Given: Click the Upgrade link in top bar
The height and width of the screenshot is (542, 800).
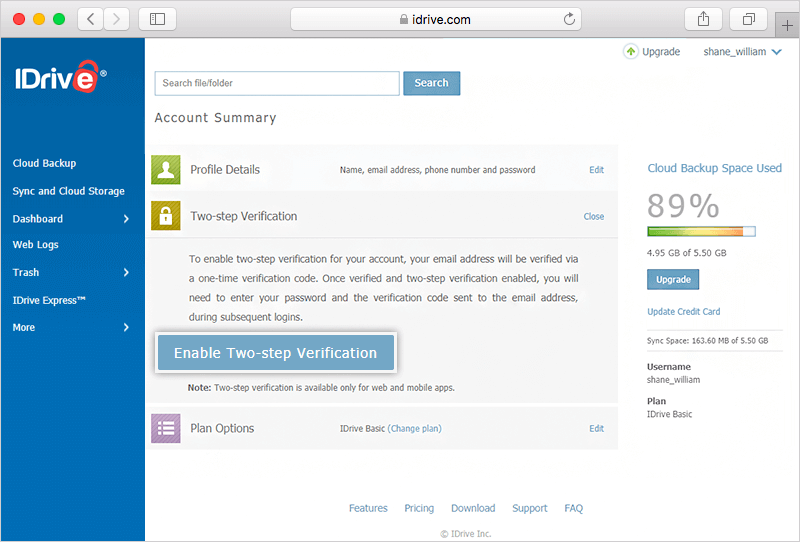Looking at the screenshot, I should pyautogui.click(x=661, y=52).
